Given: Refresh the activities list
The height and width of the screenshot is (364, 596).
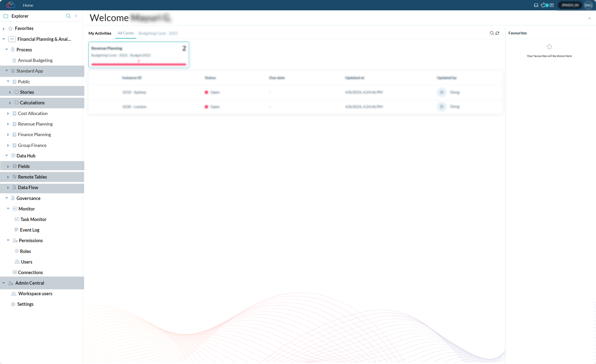Looking at the screenshot, I should point(497,33).
